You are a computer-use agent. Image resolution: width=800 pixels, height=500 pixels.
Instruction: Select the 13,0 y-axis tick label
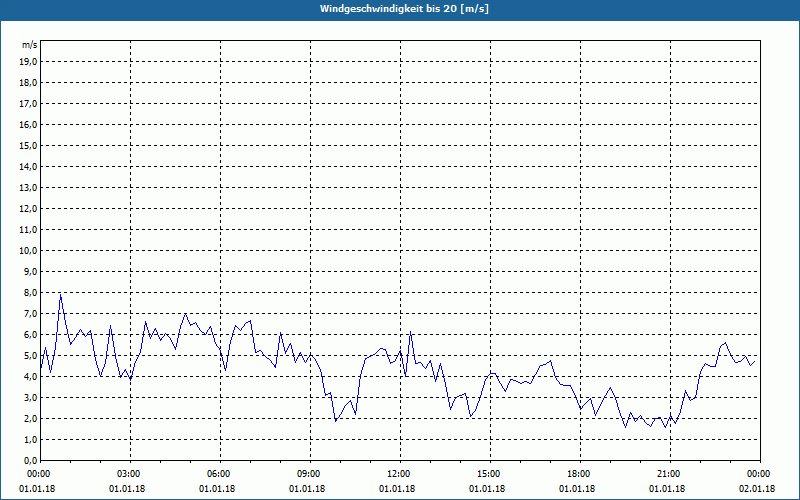pyautogui.click(x=29, y=187)
